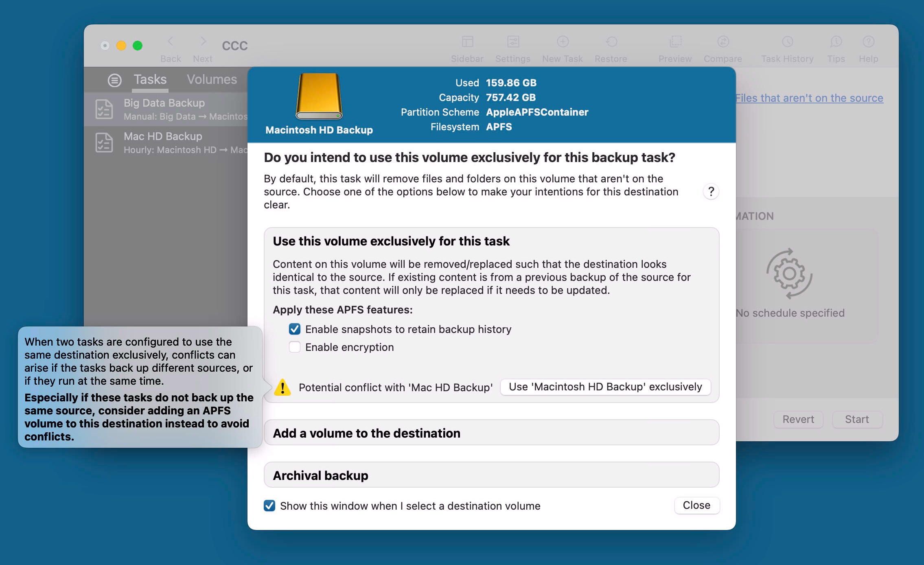924x565 pixels.
Task: Open the Settings toolbar icon
Action: point(513,42)
